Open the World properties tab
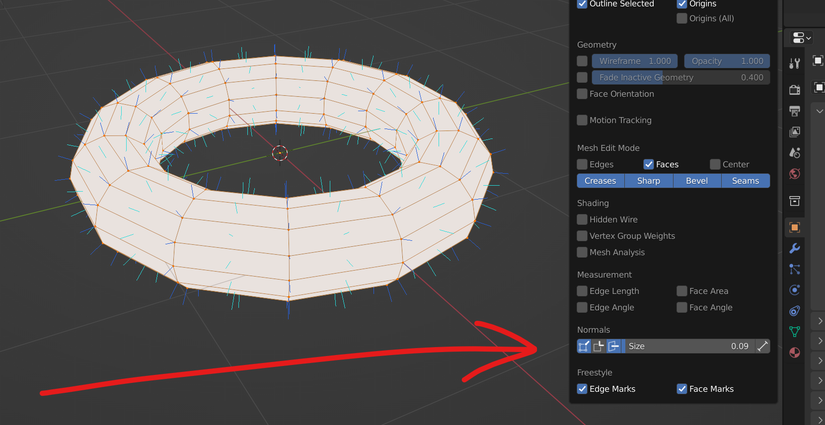This screenshot has width=825, height=425. [x=795, y=174]
